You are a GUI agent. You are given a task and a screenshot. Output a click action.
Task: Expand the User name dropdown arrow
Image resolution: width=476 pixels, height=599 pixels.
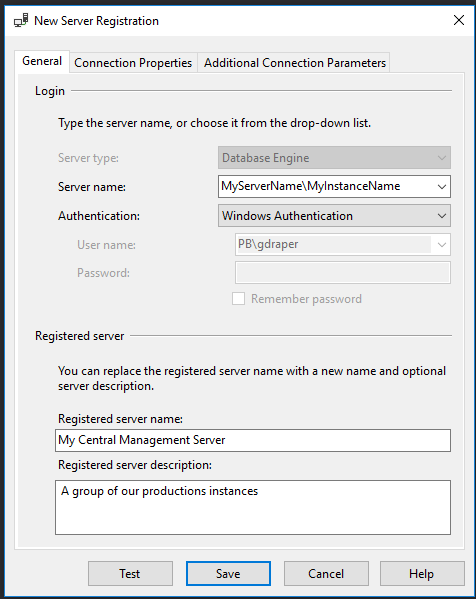pos(442,244)
